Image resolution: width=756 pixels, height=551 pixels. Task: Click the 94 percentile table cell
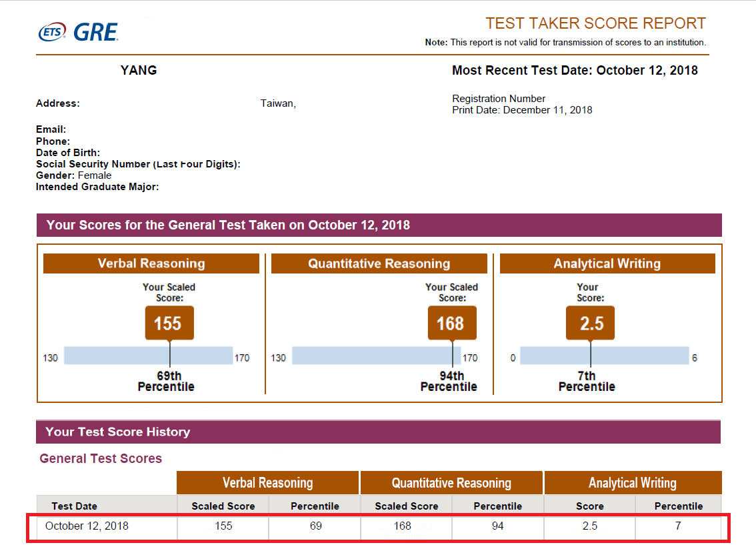tap(497, 526)
